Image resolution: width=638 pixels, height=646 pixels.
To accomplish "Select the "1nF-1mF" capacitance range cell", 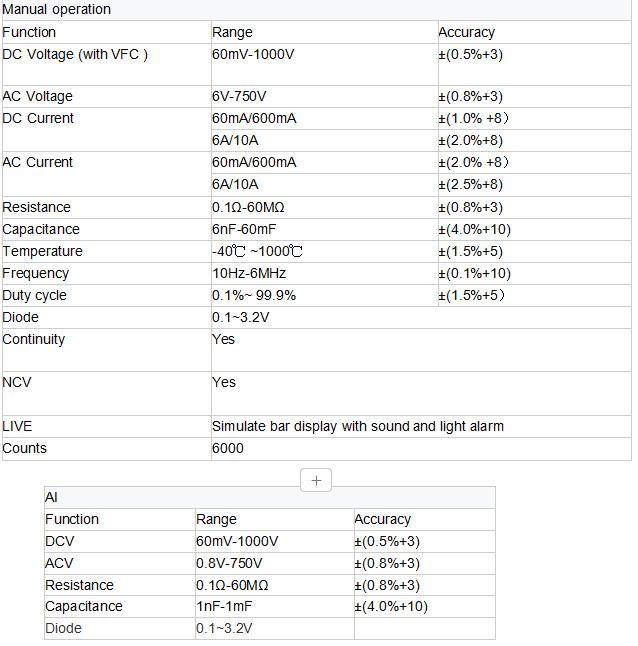I will (226, 607).
